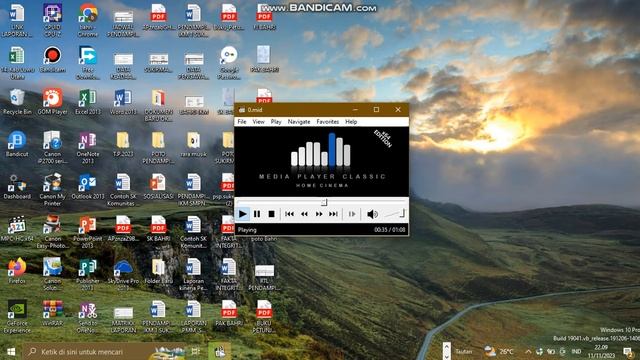Select the Canon Easy-Photo shortcut

point(52,232)
